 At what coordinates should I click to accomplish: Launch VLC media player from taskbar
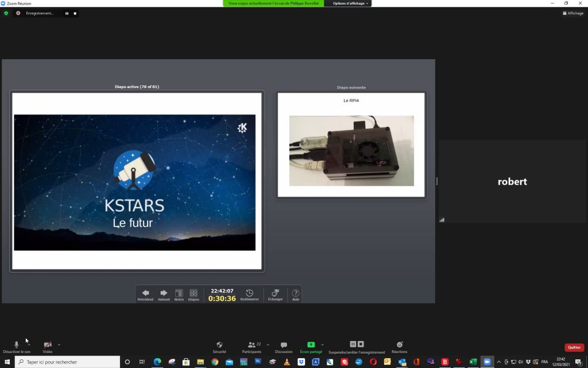(287, 362)
